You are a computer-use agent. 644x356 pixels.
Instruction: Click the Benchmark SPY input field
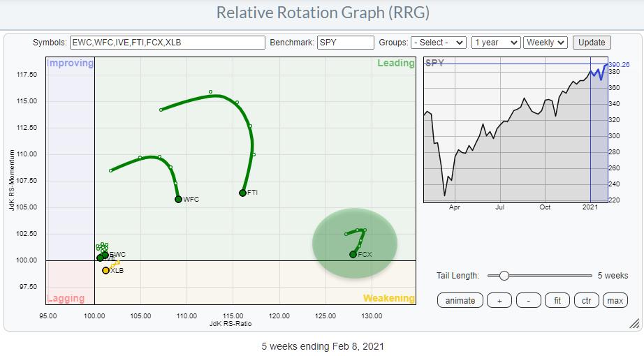(345, 43)
